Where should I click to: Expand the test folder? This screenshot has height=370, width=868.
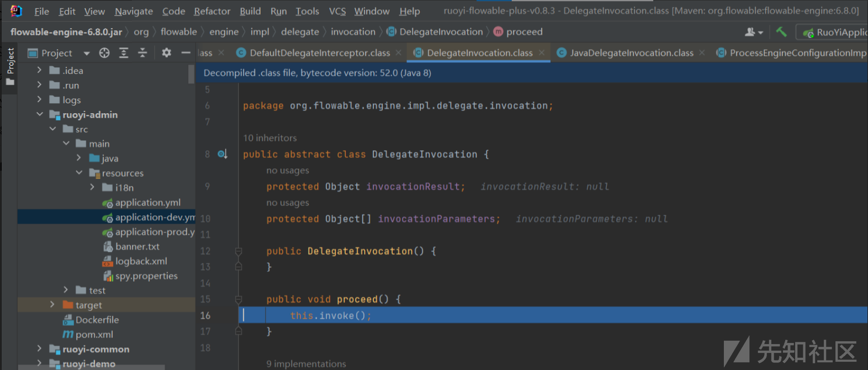coord(66,290)
